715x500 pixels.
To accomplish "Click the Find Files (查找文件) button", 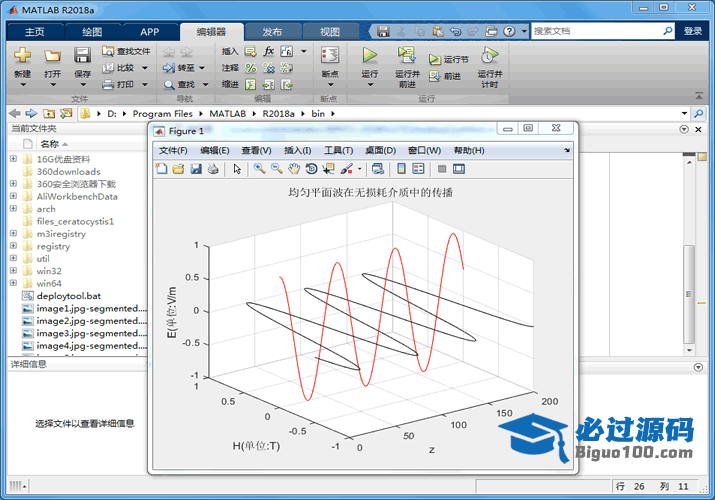I will (126, 51).
